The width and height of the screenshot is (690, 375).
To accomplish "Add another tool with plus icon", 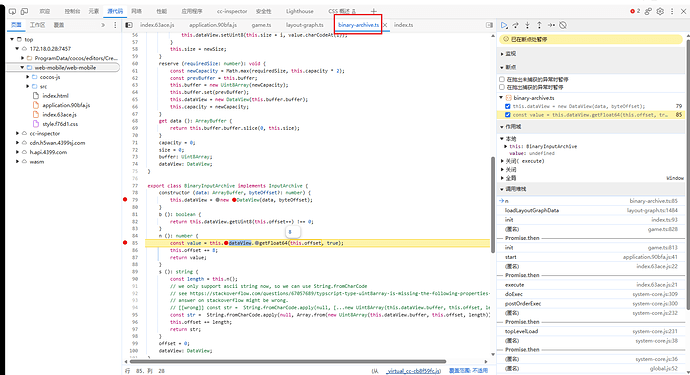I will click(374, 11).
